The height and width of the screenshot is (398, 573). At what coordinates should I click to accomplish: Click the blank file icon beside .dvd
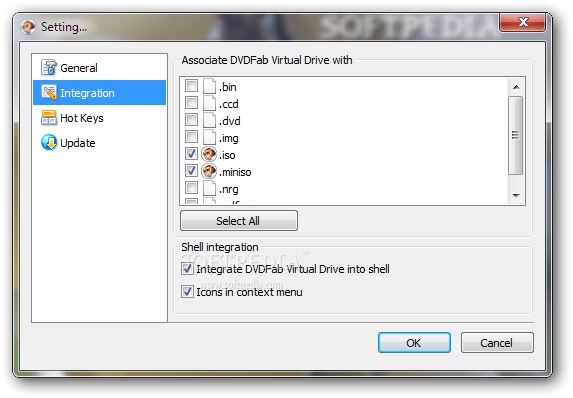(209, 120)
